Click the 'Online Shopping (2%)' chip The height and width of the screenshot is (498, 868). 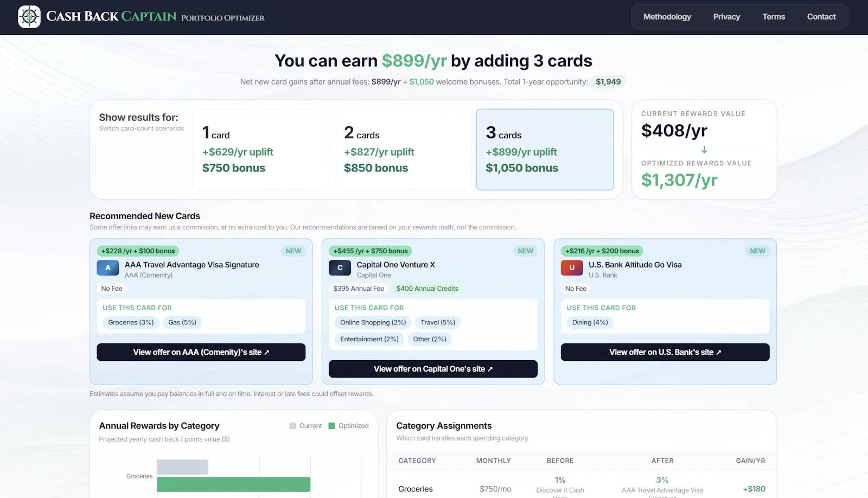[373, 322]
